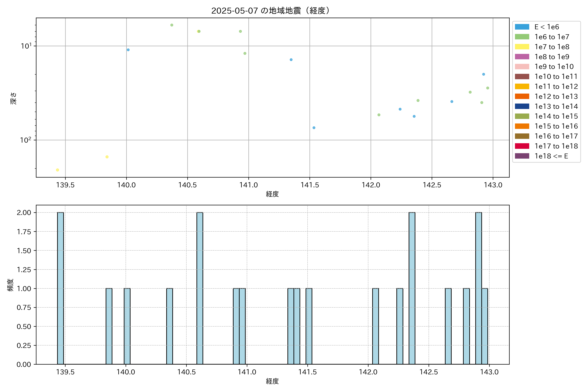Viewport: 588px width, 392px height.
Task: Click the blue point near longitude 141.5
Action: click(x=314, y=128)
